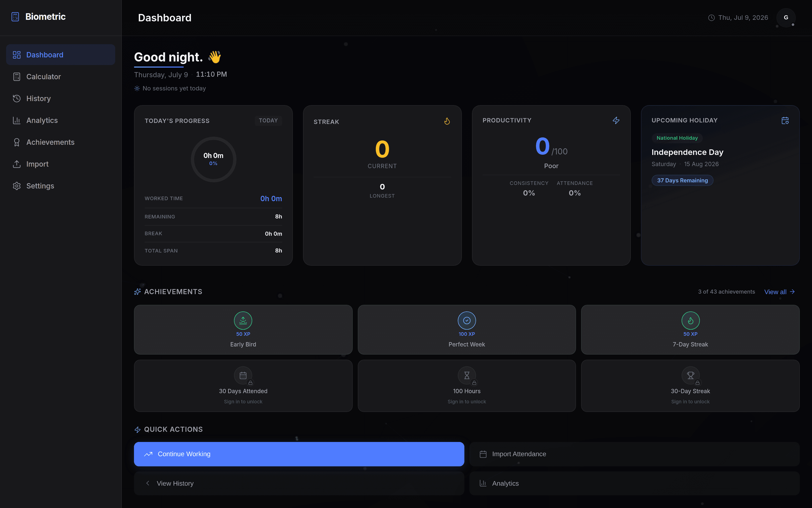Click the Calculator icon in sidebar
Viewport: 812px width, 508px height.
[17, 77]
